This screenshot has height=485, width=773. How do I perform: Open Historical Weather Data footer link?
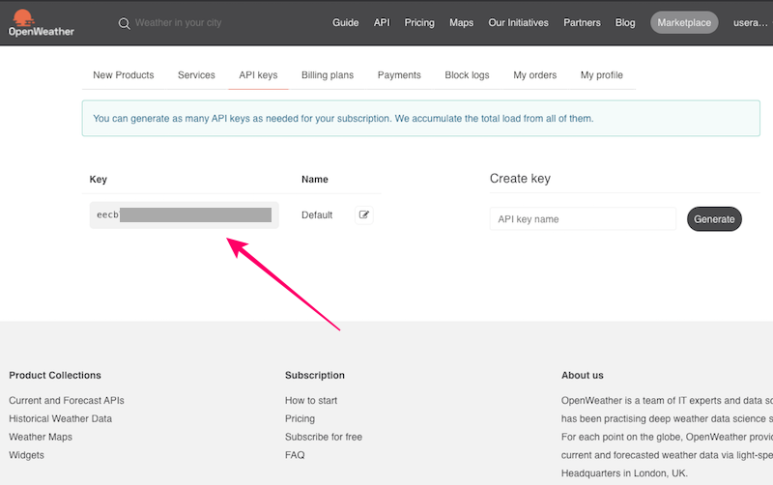click(x=60, y=418)
